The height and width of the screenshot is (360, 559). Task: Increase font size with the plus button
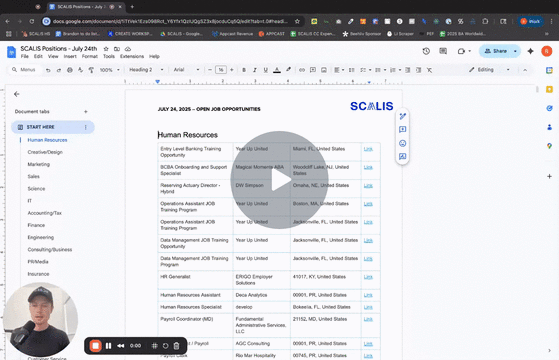click(x=232, y=70)
